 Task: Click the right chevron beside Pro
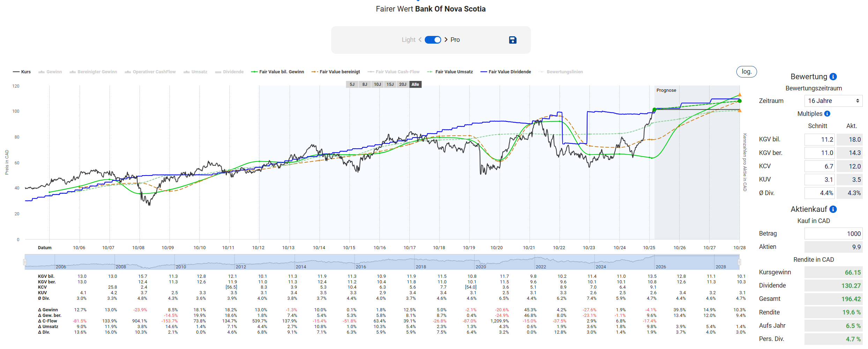(x=446, y=40)
